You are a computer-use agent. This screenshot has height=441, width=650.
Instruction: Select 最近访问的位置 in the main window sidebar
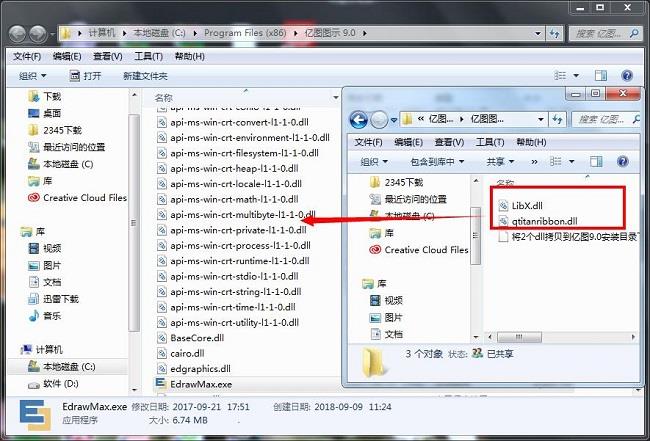tap(66, 147)
